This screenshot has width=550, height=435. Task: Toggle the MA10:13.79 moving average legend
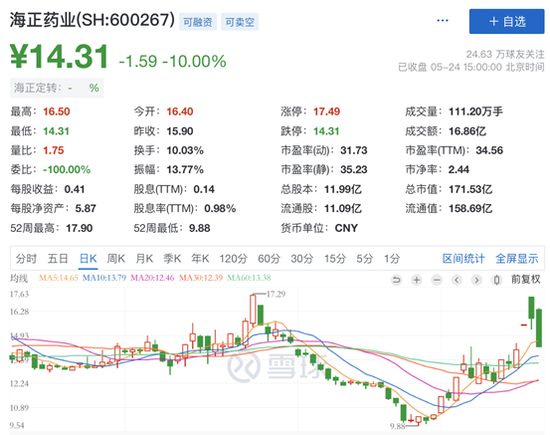coord(104,278)
